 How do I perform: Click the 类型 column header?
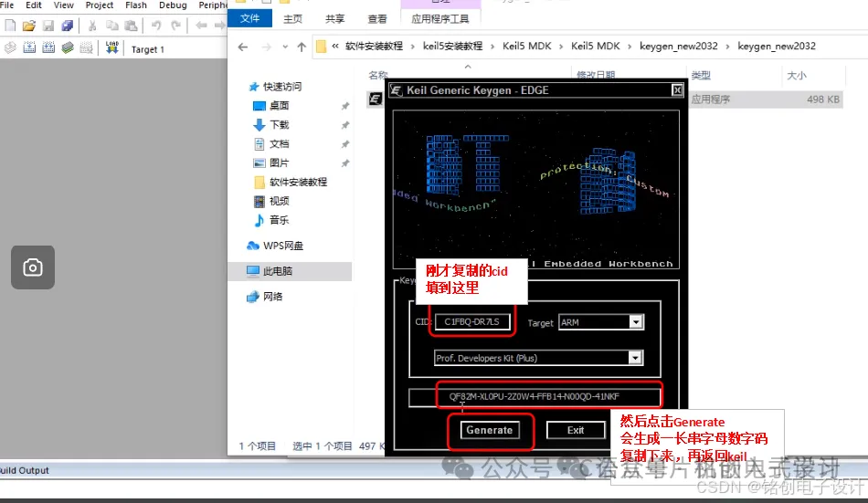coord(701,75)
